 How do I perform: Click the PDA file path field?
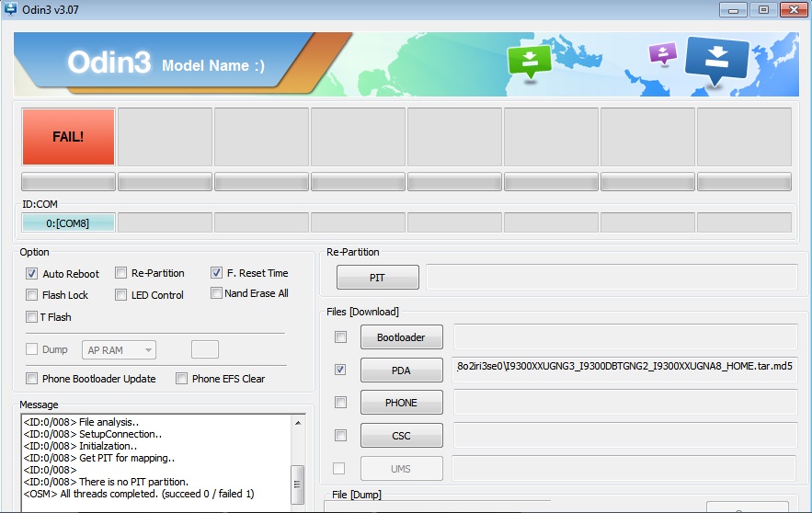(624, 369)
